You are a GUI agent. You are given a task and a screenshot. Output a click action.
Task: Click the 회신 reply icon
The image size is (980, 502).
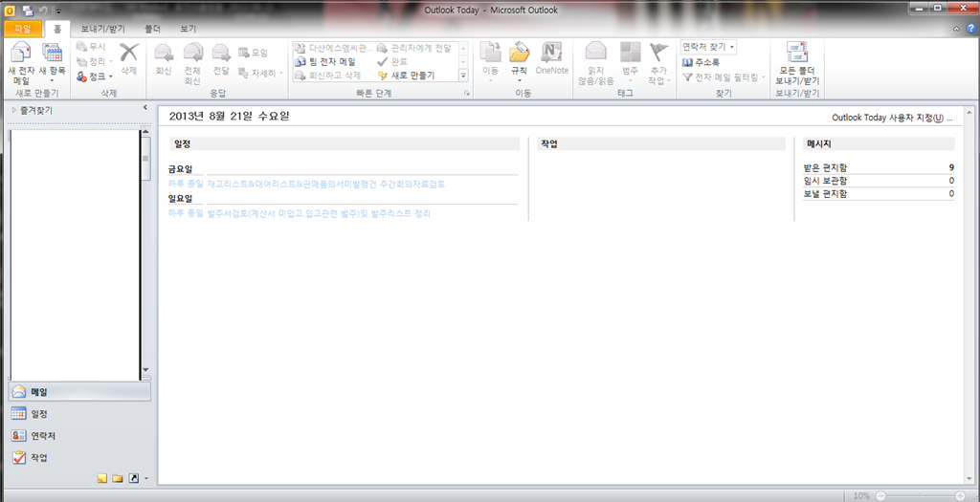(x=163, y=53)
